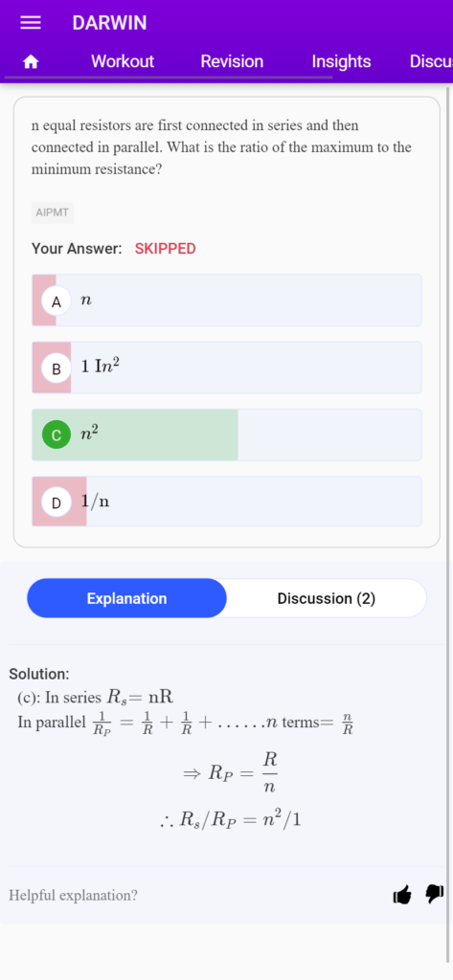
Task: Select option D circle
Action: click(x=57, y=502)
